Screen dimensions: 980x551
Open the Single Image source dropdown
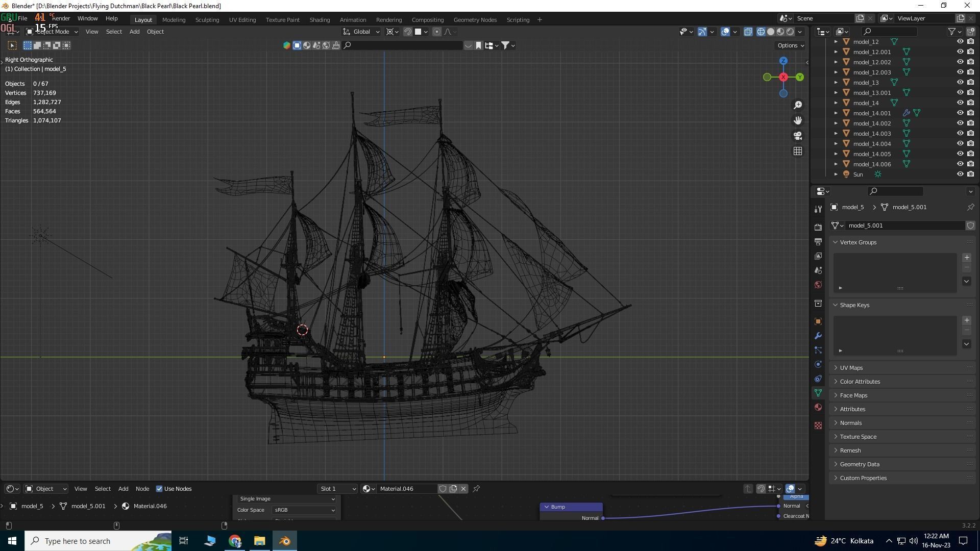pos(286,499)
